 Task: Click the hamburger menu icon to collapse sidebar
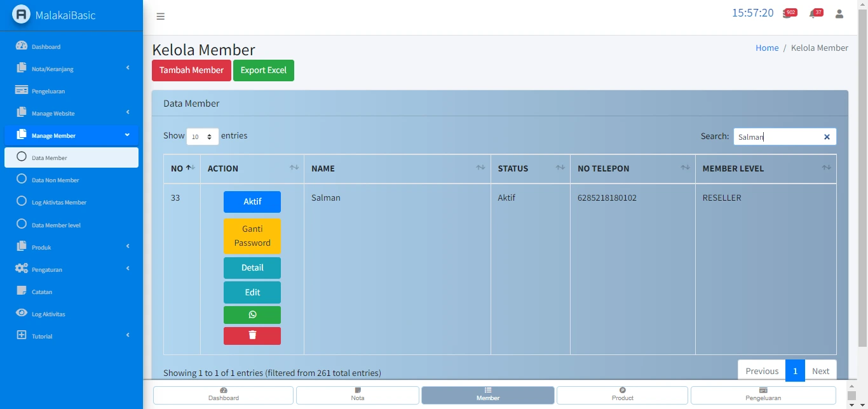161,17
